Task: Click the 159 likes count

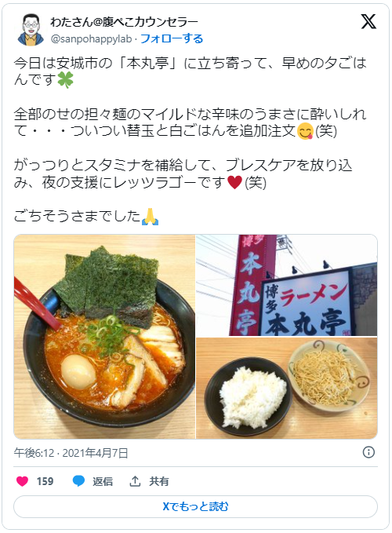Action: point(45,481)
